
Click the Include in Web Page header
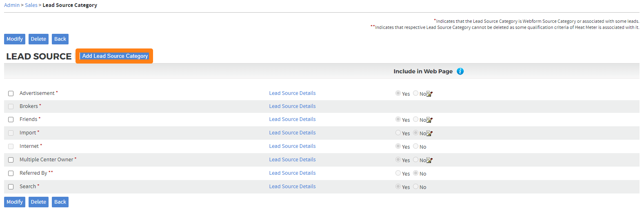pos(423,71)
